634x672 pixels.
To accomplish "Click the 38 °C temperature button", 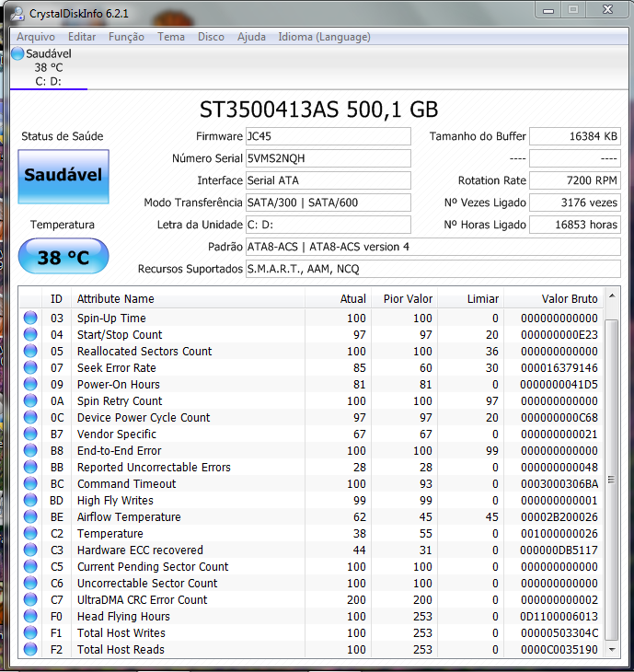I will 63,256.
